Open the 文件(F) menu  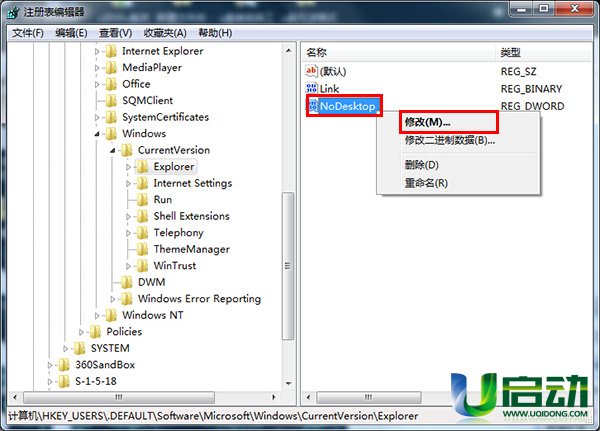point(28,33)
